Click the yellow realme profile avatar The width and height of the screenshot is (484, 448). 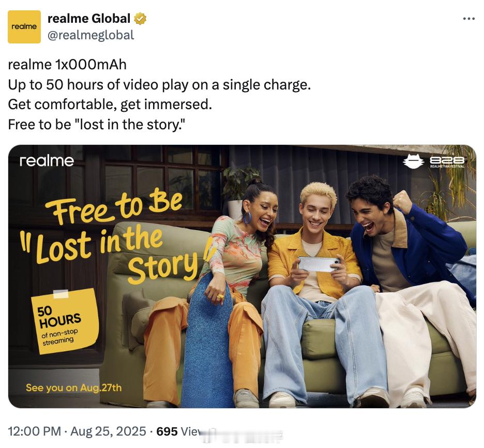[24, 27]
